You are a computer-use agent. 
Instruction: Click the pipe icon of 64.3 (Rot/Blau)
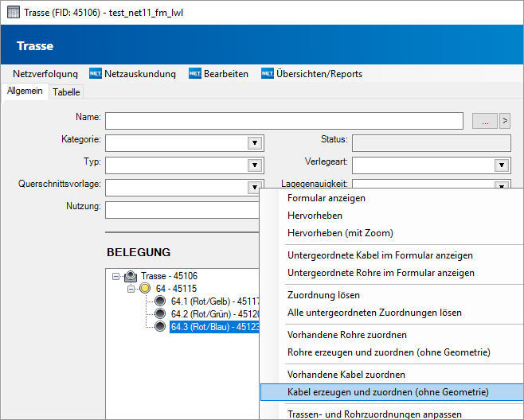(x=160, y=326)
